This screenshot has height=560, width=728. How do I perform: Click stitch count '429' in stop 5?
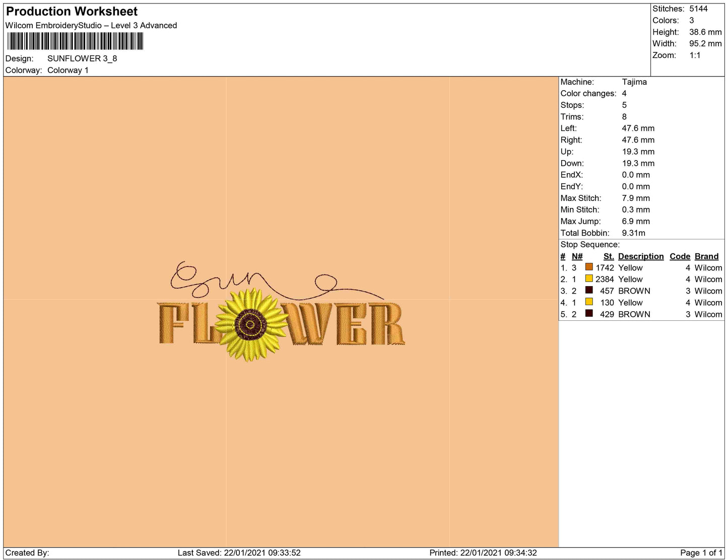[x=607, y=314]
